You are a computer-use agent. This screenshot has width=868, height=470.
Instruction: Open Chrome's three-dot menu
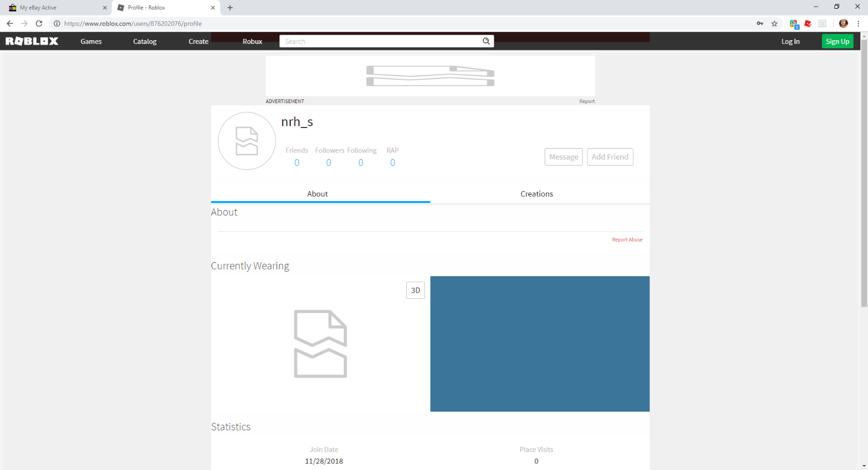click(x=858, y=23)
